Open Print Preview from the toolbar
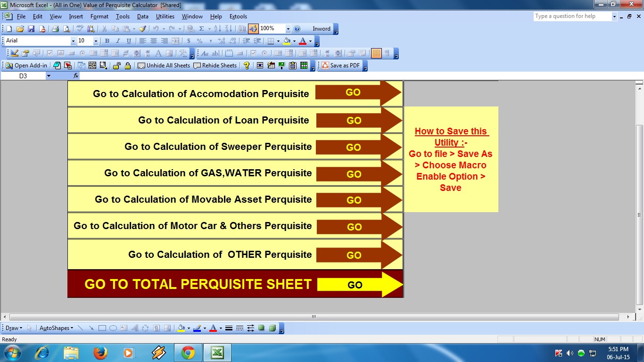644x362 pixels. (x=66, y=29)
